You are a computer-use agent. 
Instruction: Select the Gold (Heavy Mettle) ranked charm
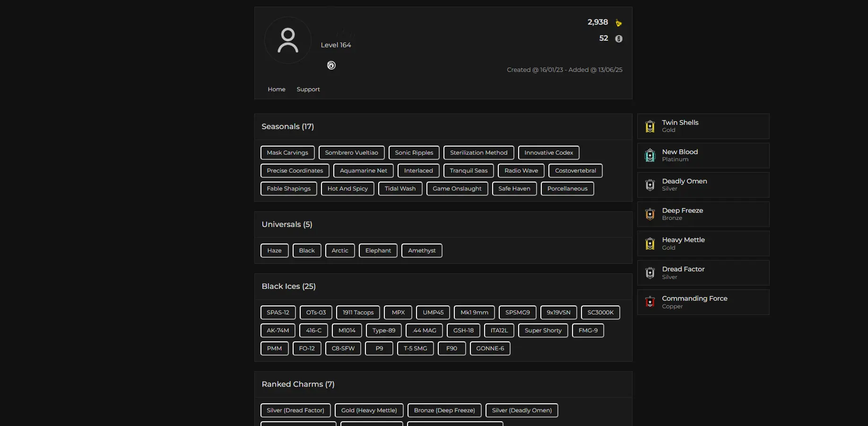pyautogui.click(x=369, y=410)
